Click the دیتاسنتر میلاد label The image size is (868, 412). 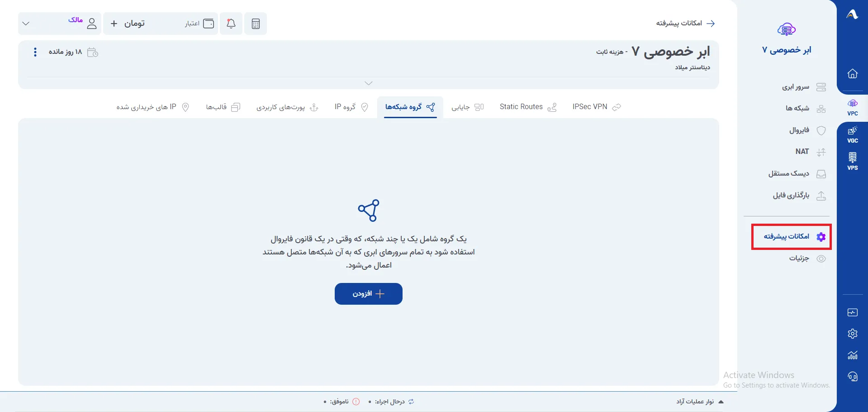click(693, 67)
